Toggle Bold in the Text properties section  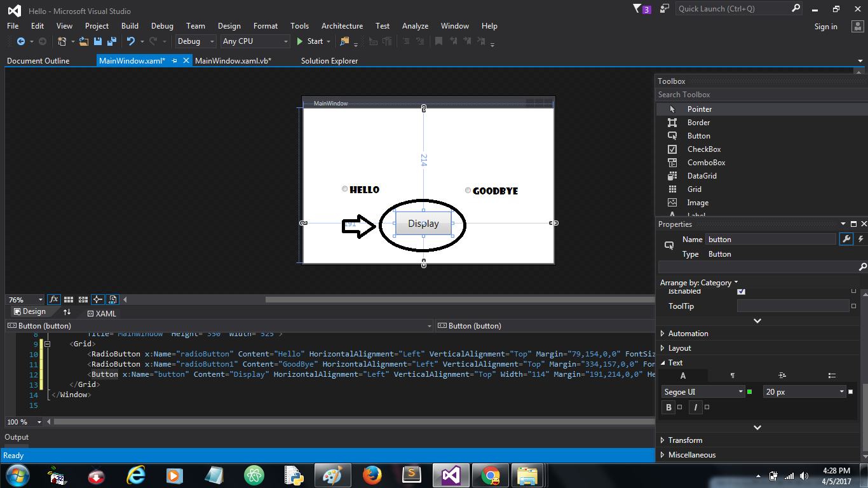click(668, 407)
